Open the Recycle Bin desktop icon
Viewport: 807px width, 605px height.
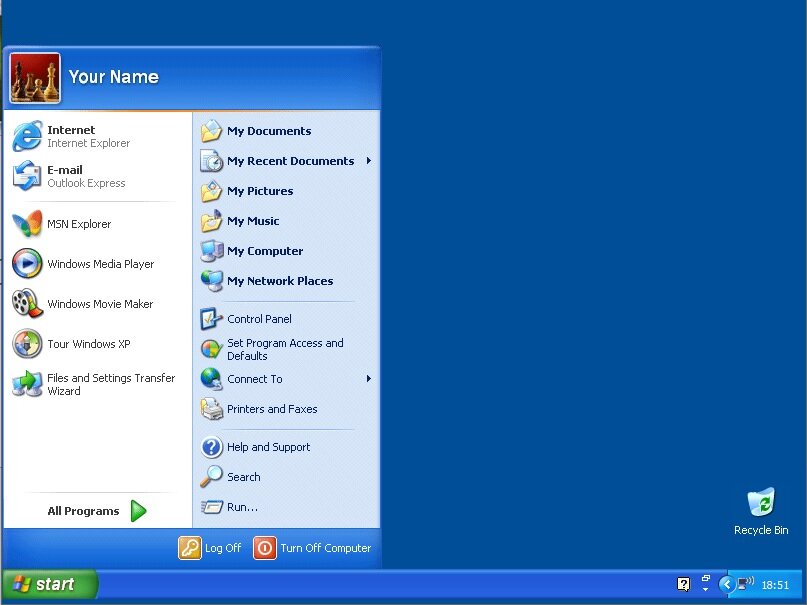[761, 502]
